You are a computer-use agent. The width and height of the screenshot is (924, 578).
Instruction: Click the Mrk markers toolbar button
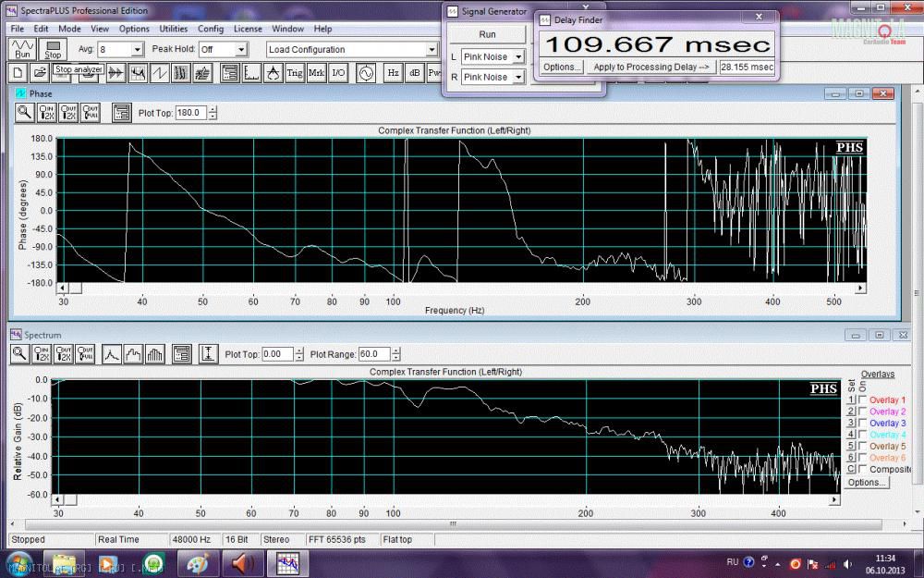coord(316,73)
